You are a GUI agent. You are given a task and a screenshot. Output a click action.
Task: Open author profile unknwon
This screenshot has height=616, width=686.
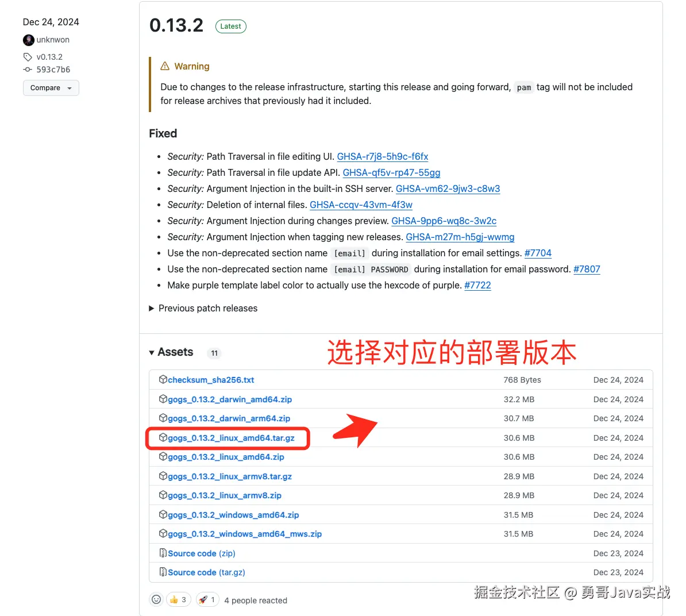(x=53, y=40)
